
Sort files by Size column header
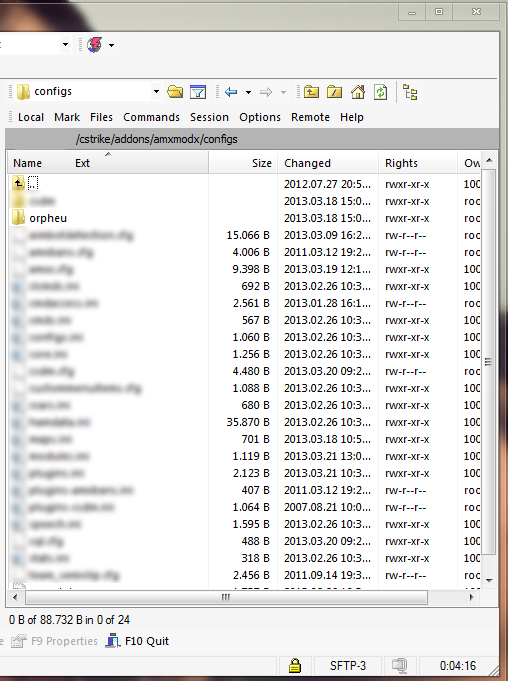pyautogui.click(x=243, y=163)
